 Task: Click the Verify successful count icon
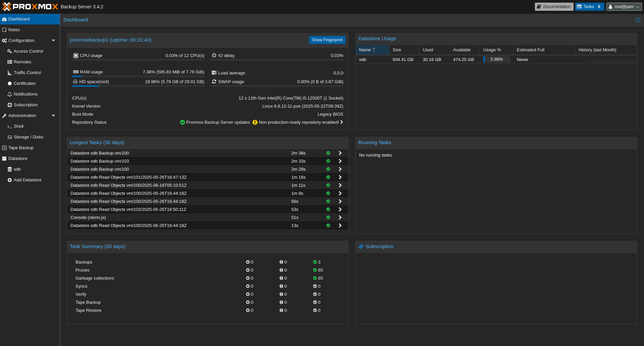(x=315, y=294)
